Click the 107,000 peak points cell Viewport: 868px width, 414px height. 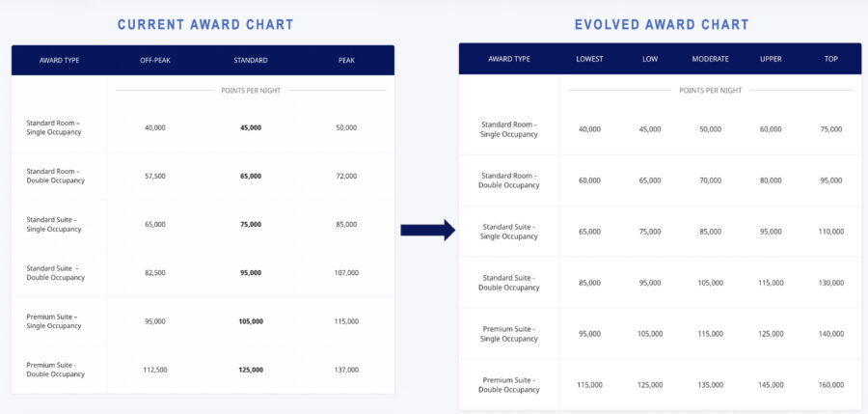346,273
